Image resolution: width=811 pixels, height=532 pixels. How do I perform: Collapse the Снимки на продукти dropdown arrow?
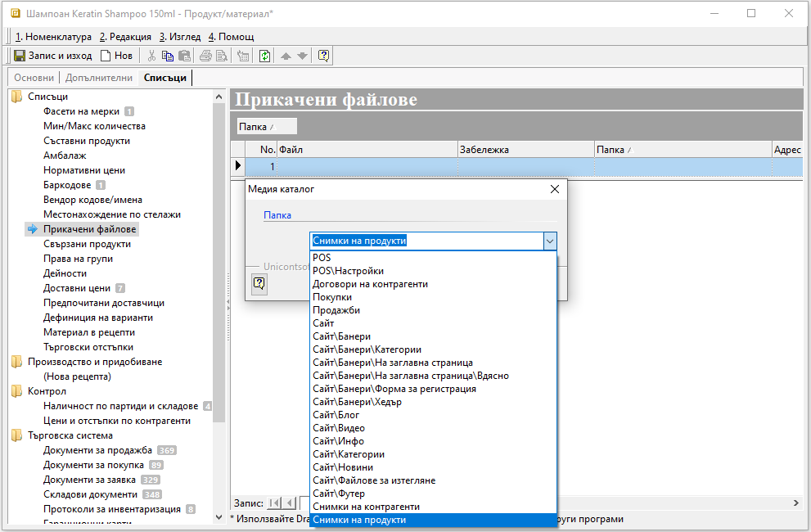point(550,241)
